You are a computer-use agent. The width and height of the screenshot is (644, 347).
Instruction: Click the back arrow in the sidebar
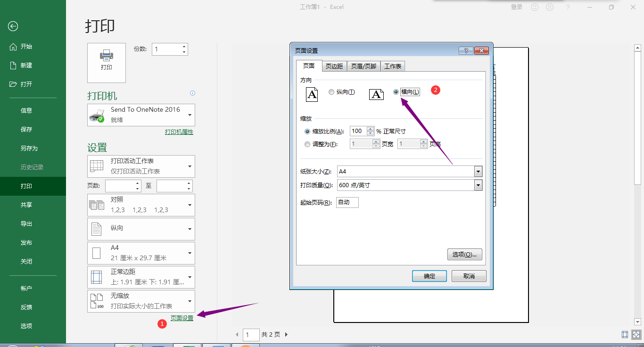point(13,26)
